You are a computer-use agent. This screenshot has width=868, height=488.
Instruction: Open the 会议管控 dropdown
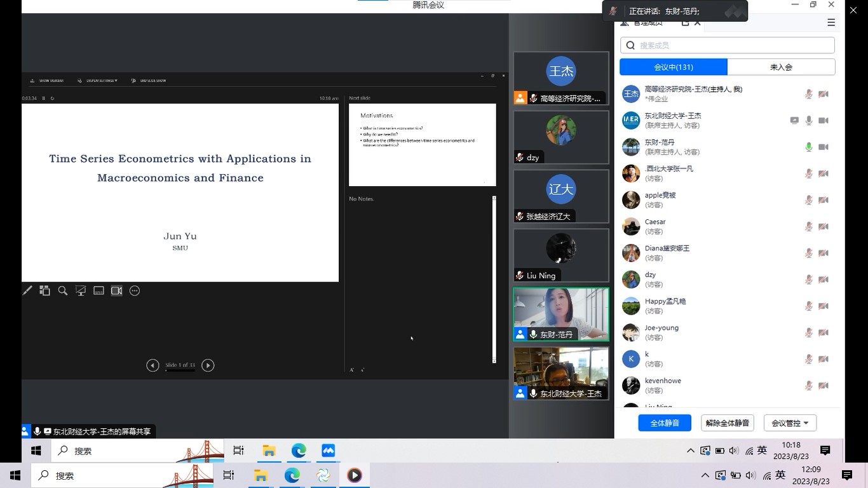pyautogui.click(x=790, y=423)
